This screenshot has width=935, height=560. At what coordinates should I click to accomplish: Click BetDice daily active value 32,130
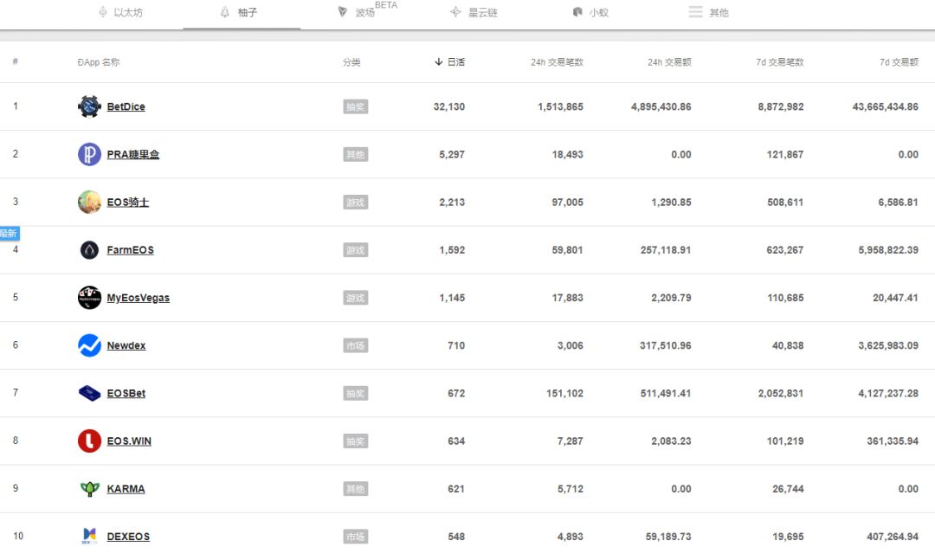449,106
